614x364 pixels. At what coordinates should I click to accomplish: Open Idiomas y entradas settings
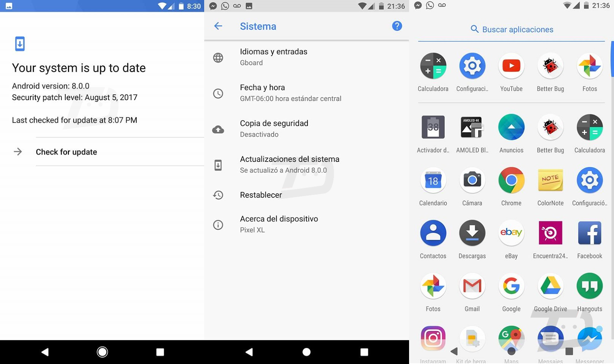click(307, 57)
